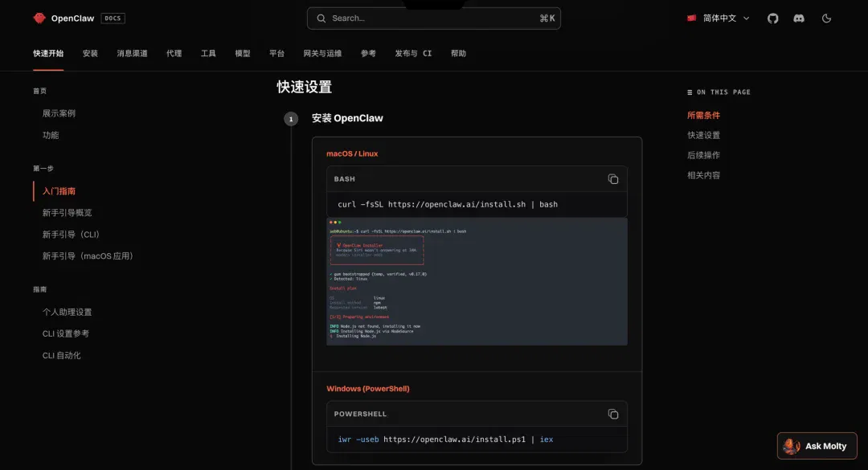
Task: Open the Ask Molty assistant
Action: [817, 446]
